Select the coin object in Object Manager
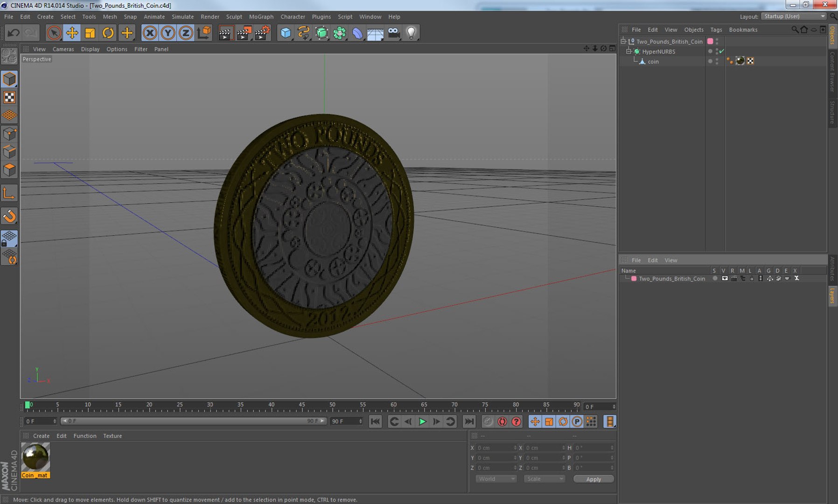 pyautogui.click(x=653, y=62)
